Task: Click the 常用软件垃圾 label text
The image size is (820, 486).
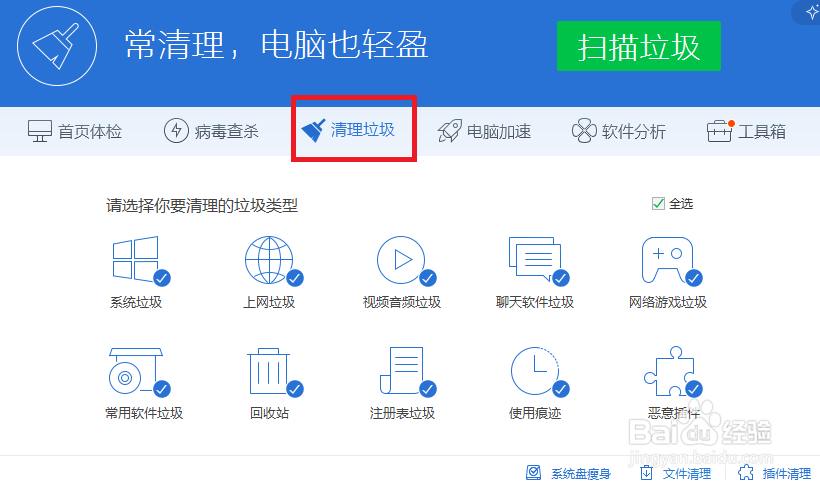Action: [144, 413]
